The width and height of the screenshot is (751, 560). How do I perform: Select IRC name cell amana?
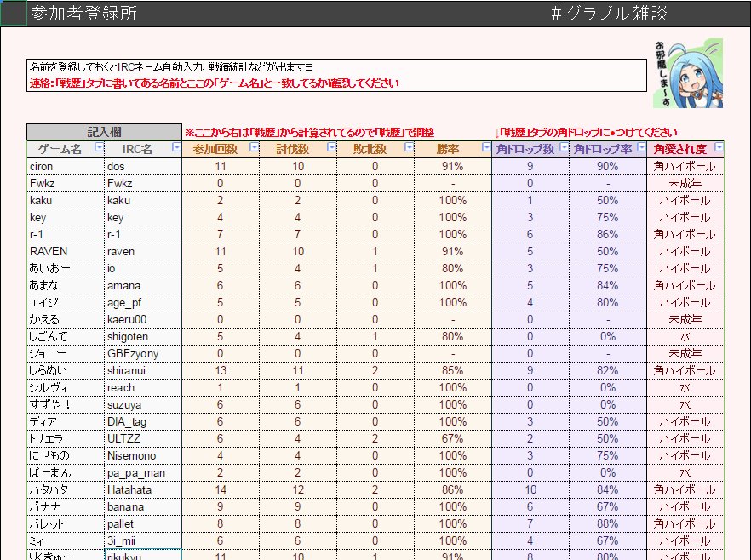(x=143, y=285)
